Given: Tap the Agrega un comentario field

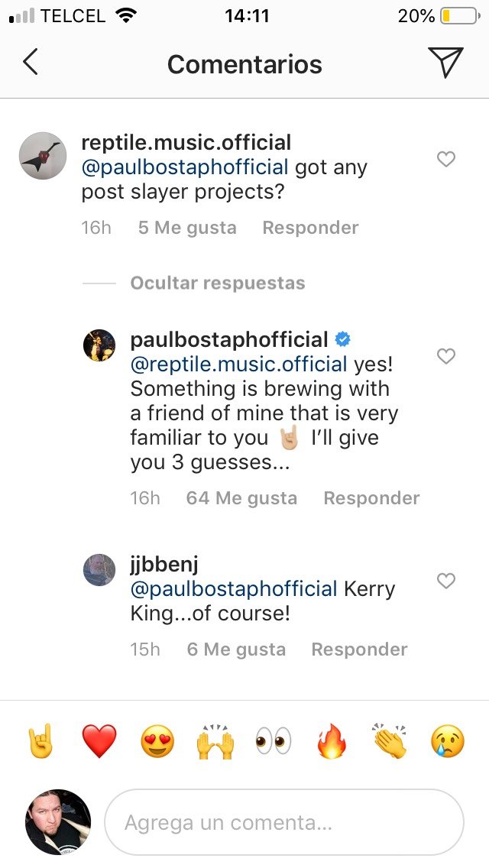Looking at the screenshot, I should click(283, 822).
